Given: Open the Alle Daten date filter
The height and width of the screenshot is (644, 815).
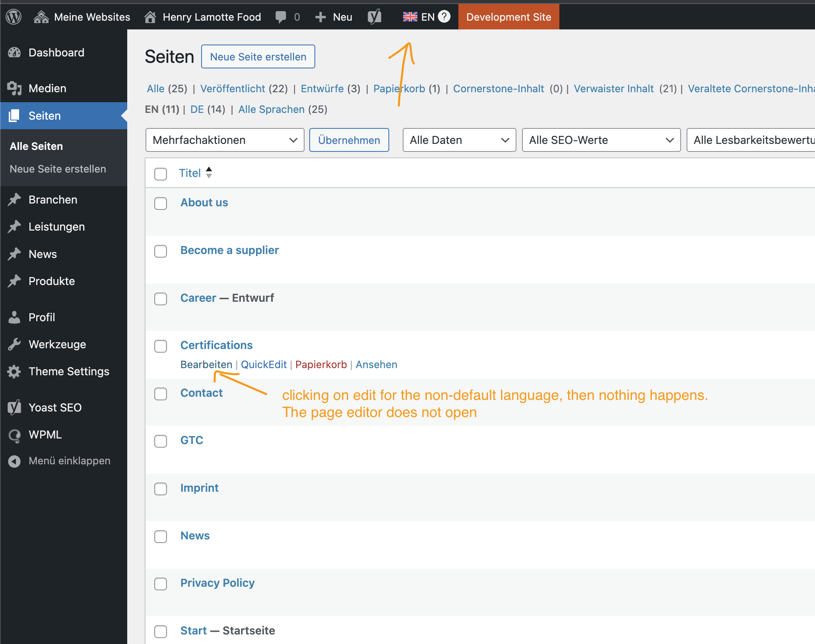Looking at the screenshot, I should [x=459, y=140].
